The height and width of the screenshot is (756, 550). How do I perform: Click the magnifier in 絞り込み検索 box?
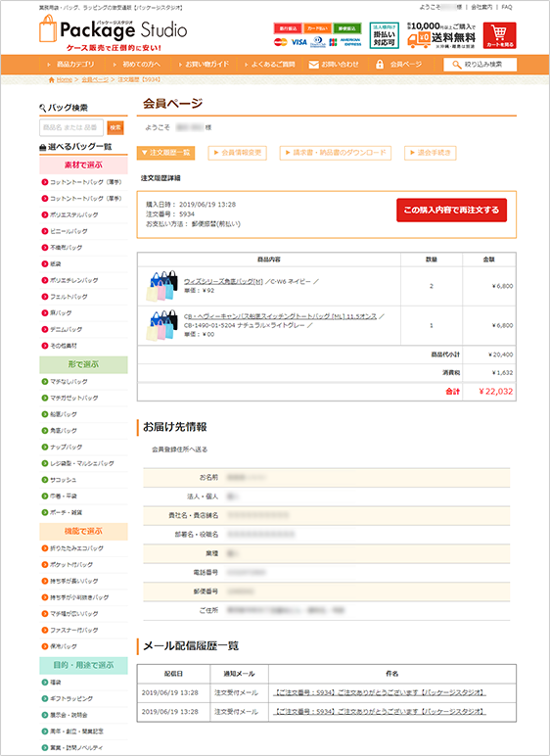[x=456, y=65]
